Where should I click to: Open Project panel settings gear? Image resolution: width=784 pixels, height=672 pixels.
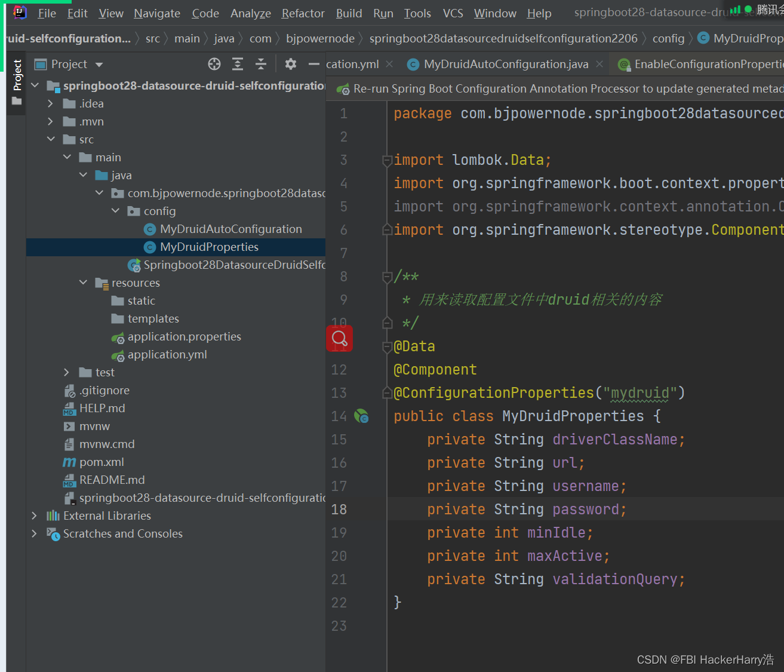(290, 64)
